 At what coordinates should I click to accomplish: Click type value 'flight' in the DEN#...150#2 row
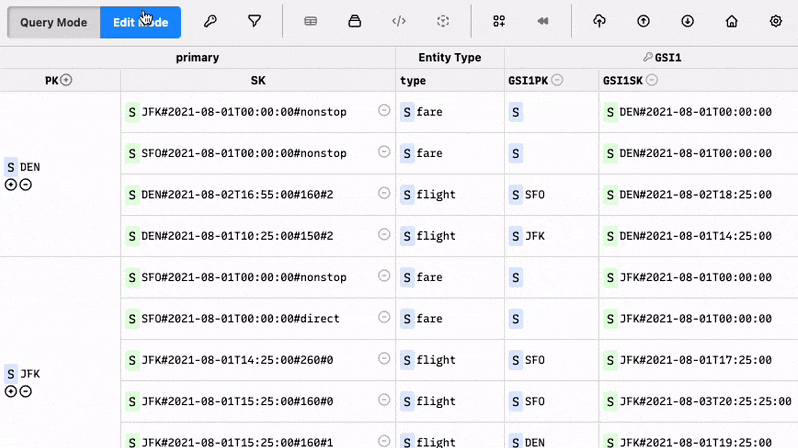[436, 236]
